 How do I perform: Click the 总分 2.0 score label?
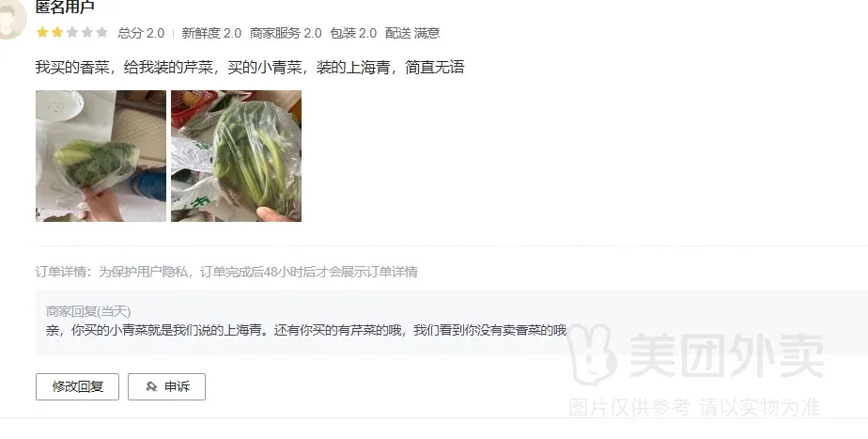141,33
